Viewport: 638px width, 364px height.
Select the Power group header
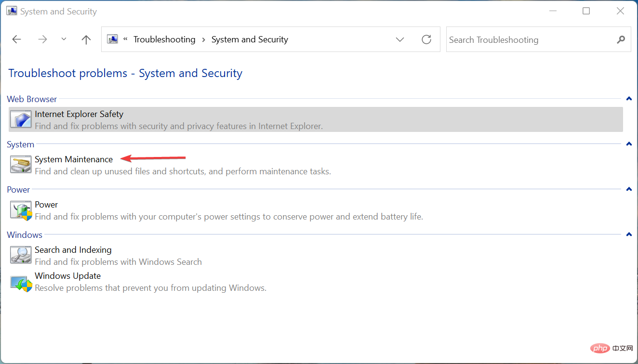18,190
